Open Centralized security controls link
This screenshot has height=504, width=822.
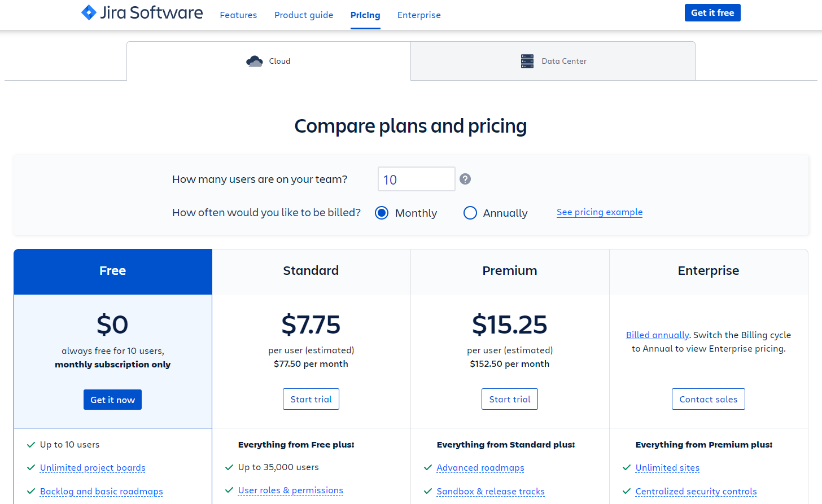click(x=696, y=492)
